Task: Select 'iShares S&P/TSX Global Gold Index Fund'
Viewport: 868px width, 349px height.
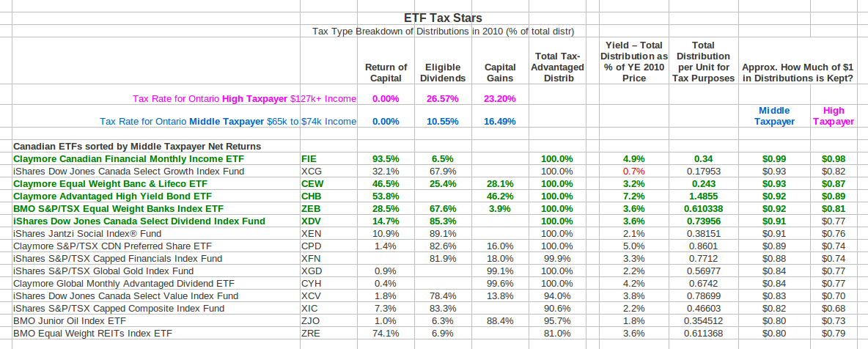Action: pyautogui.click(x=103, y=271)
